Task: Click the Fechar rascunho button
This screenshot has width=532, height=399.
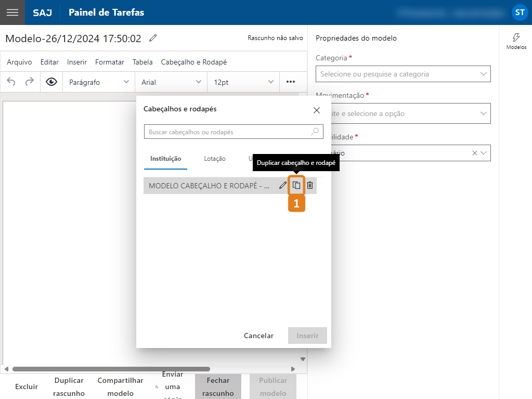Action: 218,387
